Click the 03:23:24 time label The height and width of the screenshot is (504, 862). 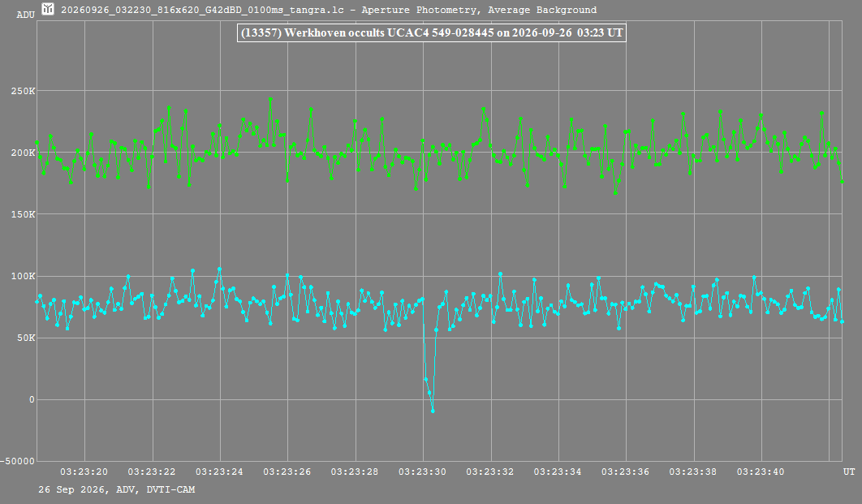(x=219, y=472)
